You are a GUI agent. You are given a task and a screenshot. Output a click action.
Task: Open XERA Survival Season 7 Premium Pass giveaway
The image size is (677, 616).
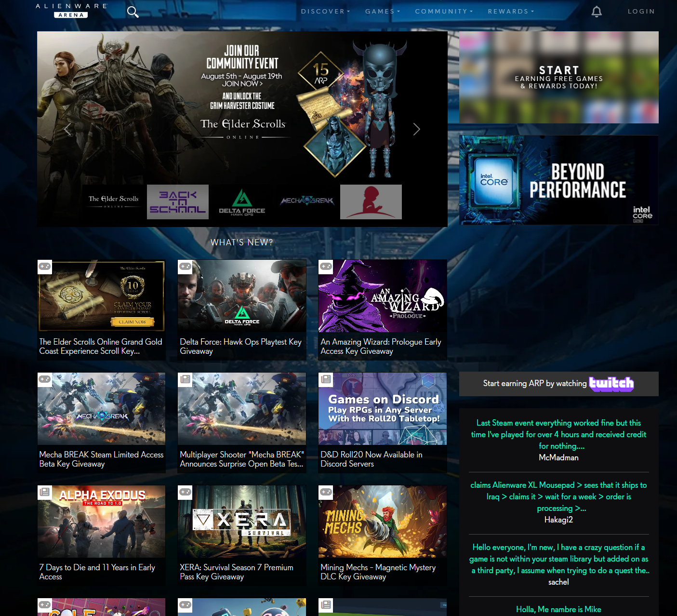(x=237, y=572)
